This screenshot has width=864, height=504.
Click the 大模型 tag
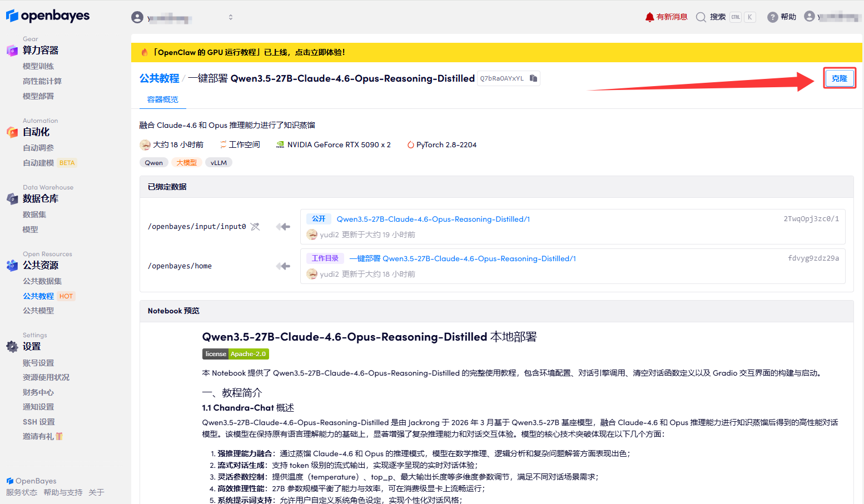pos(187,163)
